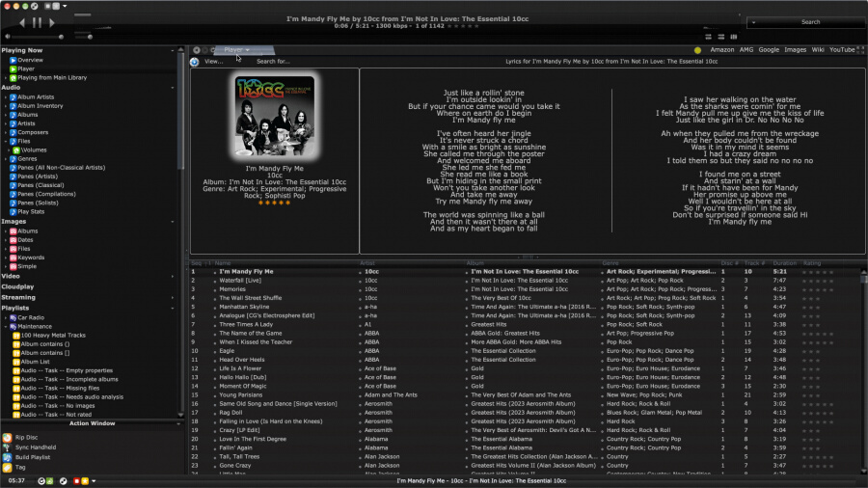Click the 10cc album cover thumbnail
This screenshot has height=488, width=868.
pos(275,116)
